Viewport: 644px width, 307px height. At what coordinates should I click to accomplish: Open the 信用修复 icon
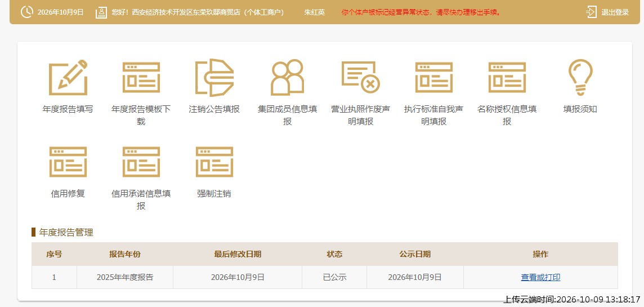coord(68,162)
